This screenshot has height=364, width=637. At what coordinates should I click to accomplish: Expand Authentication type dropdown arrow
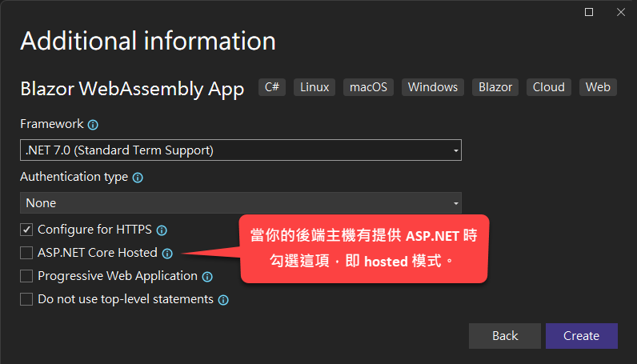pos(456,203)
